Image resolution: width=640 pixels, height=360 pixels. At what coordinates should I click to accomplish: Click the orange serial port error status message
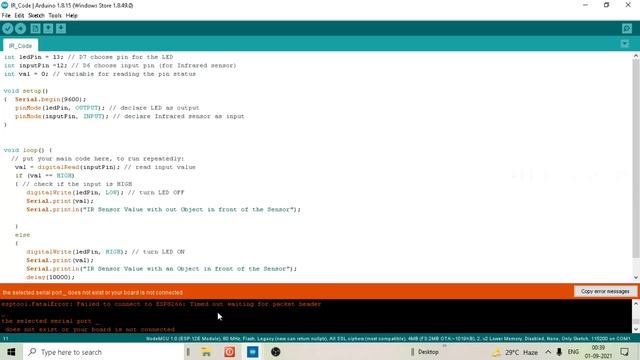(93, 292)
